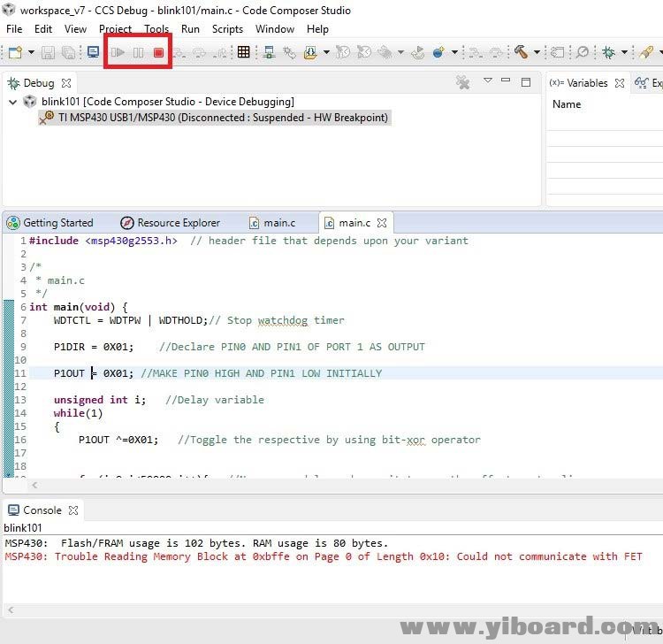Open the Scripts menu
The image size is (663, 644).
click(x=227, y=29)
